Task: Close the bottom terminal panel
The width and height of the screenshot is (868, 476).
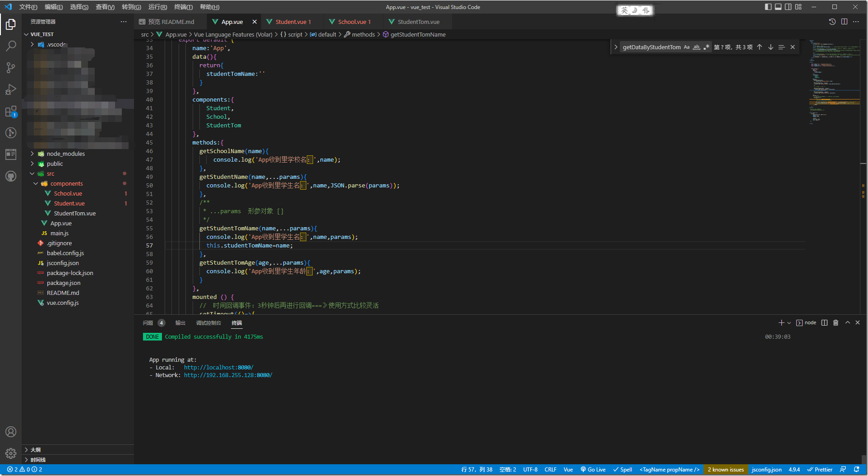Action: click(x=858, y=322)
